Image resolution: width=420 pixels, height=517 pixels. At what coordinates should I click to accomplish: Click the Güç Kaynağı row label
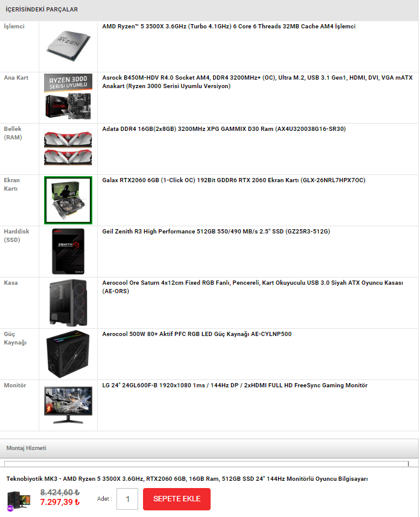[x=15, y=338]
